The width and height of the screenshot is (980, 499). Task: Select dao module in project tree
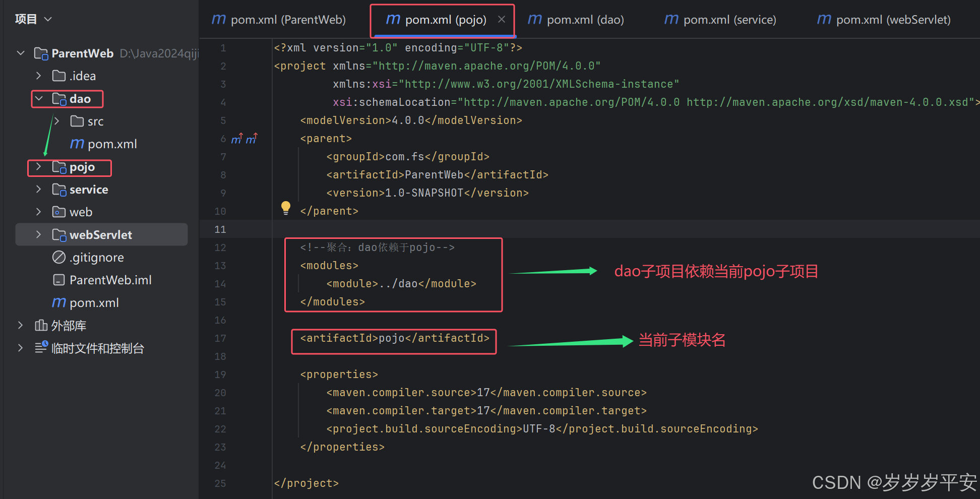pyautogui.click(x=80, y=99)
